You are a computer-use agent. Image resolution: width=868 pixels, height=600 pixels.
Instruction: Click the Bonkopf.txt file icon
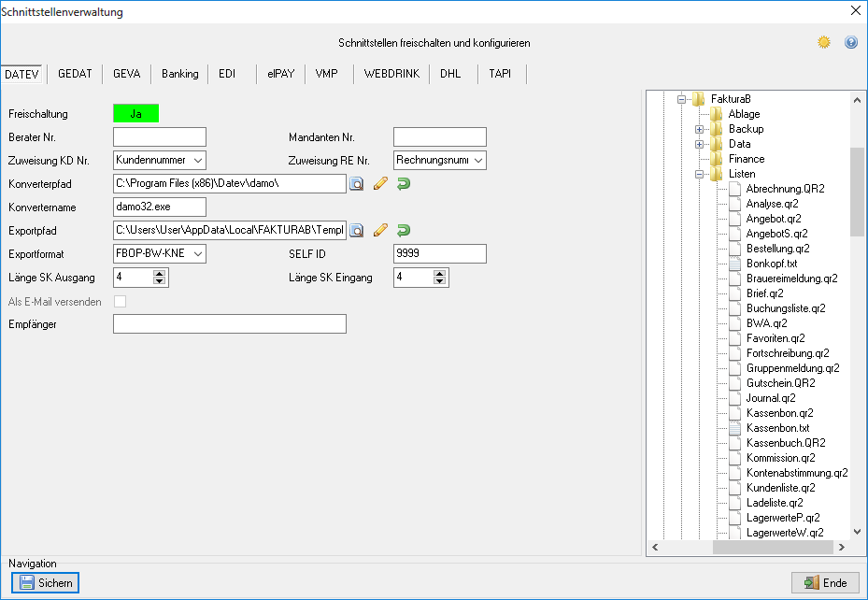734,264
